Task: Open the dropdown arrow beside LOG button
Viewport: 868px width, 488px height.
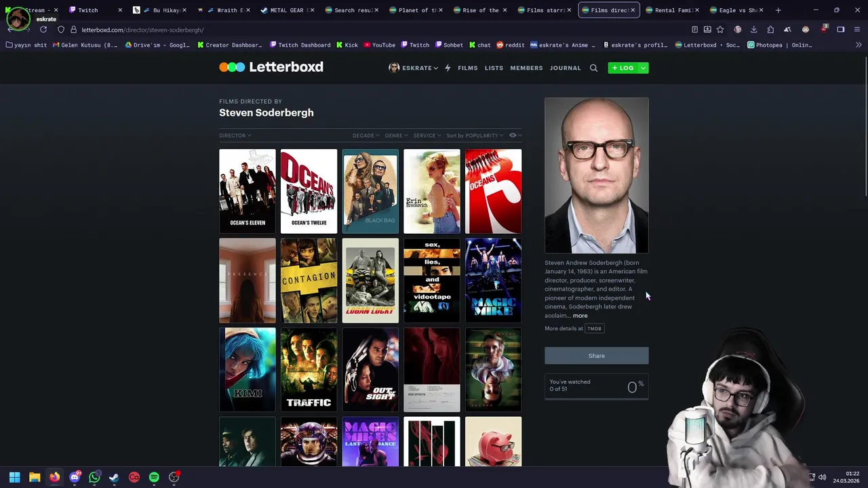Action: (x=644, y=68)
